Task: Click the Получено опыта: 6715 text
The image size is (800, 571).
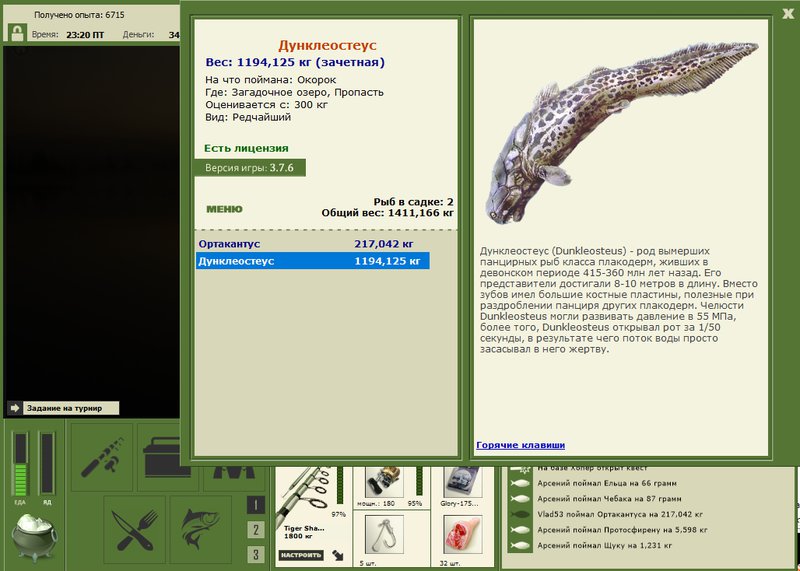Action: click(79, 15)
